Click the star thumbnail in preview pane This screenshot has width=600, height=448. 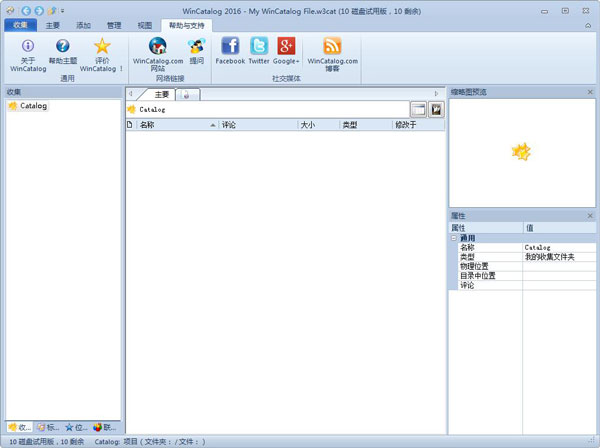[521, 152]
